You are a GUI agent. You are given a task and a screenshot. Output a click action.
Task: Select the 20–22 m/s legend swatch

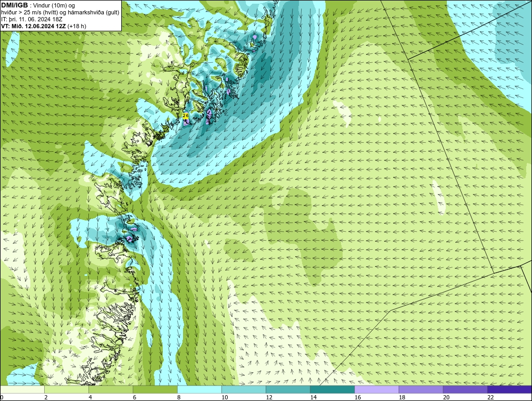tap(465, 389)
